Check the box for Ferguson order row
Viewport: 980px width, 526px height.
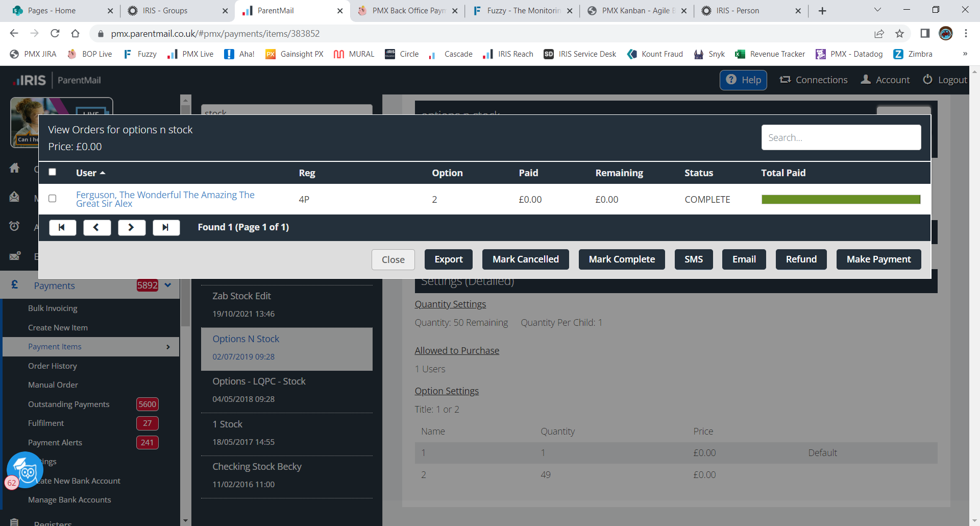[x=53, y=199]
